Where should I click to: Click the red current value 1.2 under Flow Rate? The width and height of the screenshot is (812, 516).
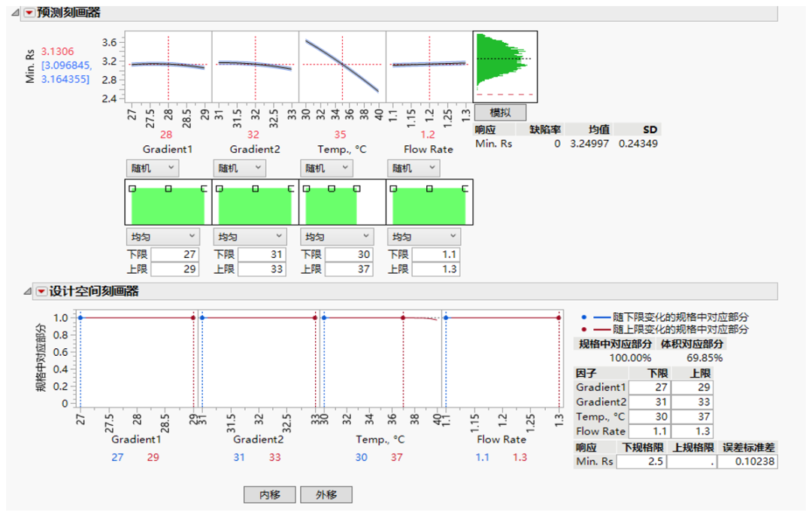point(428,135)
